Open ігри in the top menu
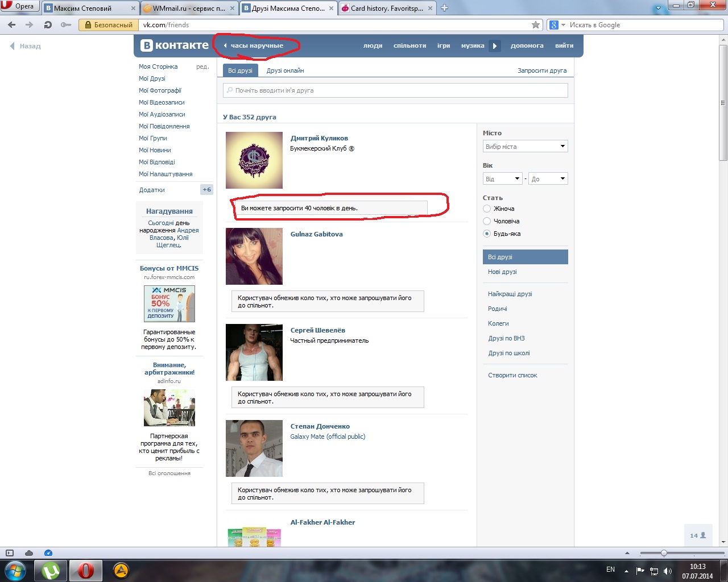 (444, 46)
